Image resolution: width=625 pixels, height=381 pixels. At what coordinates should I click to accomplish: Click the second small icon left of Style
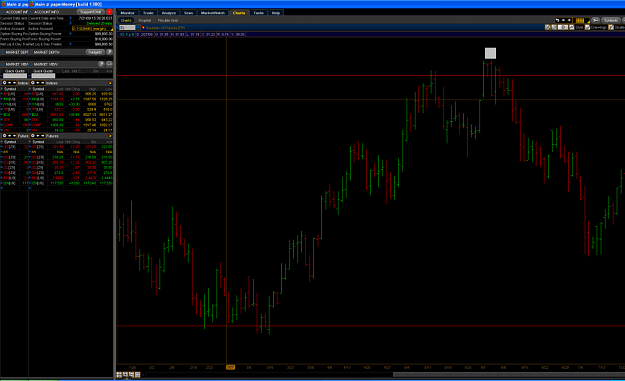554,27
